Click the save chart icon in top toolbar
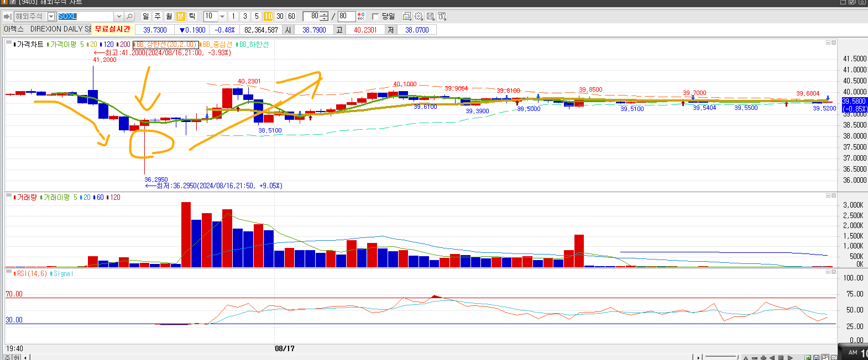This screenshot has width=868, height=360. click(430, 17)
